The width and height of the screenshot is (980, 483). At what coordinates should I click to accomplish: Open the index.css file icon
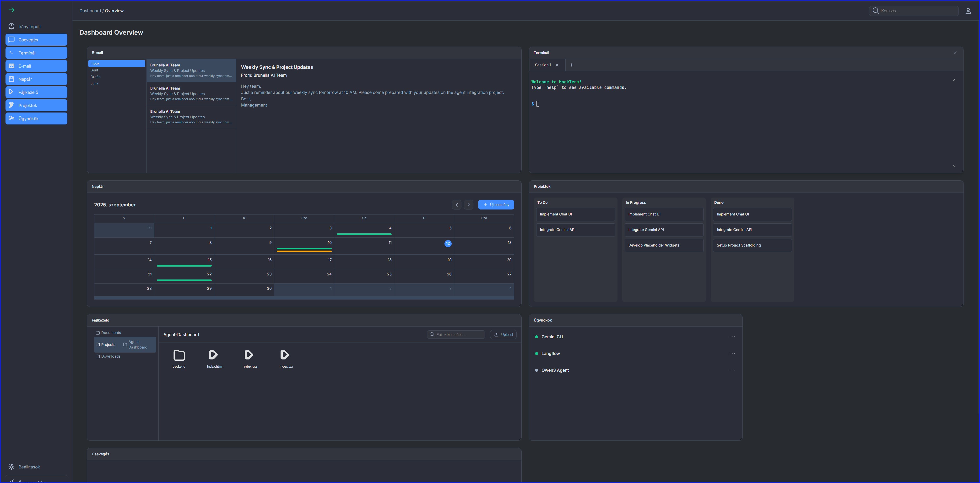pos(249,355)
